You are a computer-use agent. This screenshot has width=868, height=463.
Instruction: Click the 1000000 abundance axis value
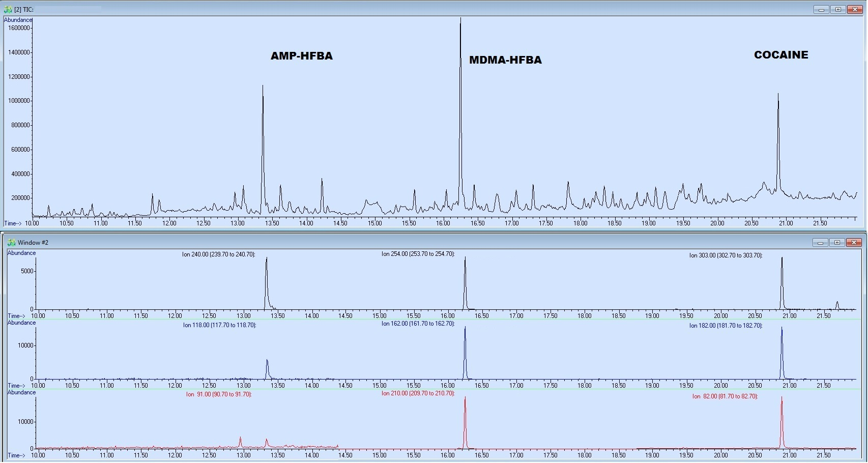[19, 101]
